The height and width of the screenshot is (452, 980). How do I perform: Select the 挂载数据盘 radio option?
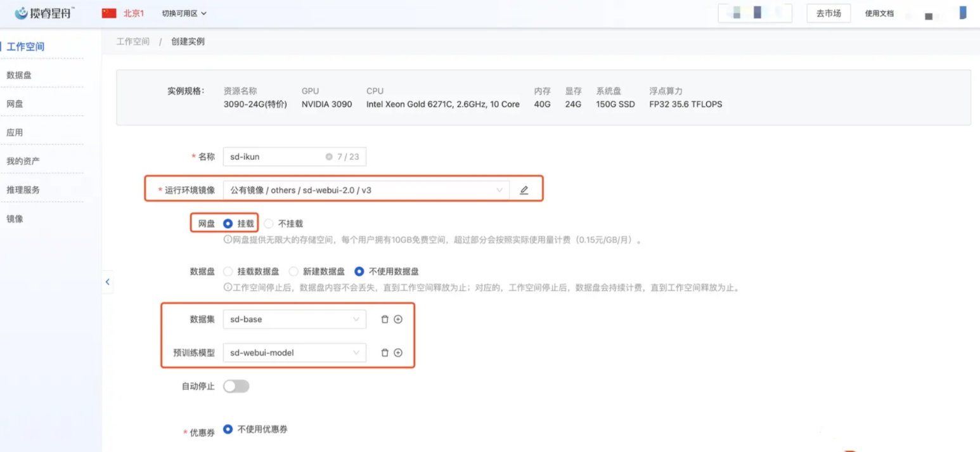pos(228,271)
